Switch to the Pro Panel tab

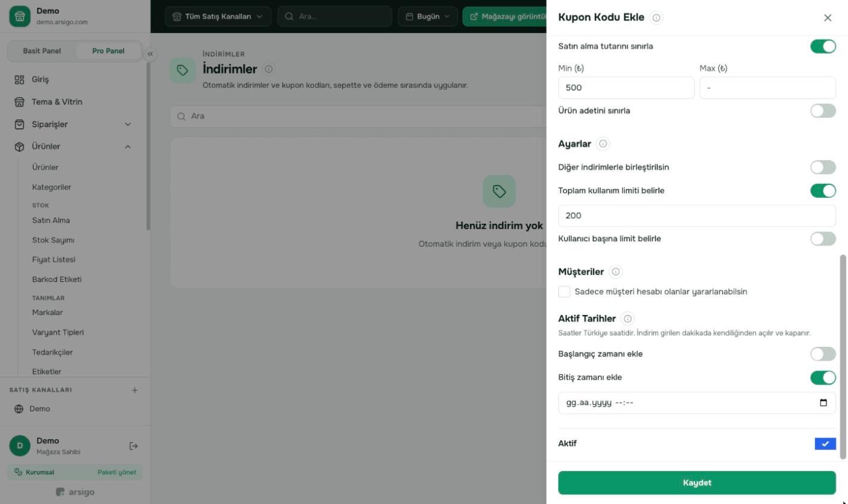[109, 51]
